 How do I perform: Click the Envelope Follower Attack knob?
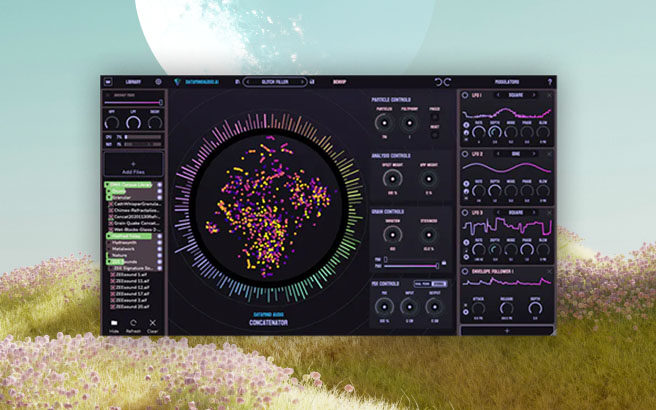tap(478, 308)
